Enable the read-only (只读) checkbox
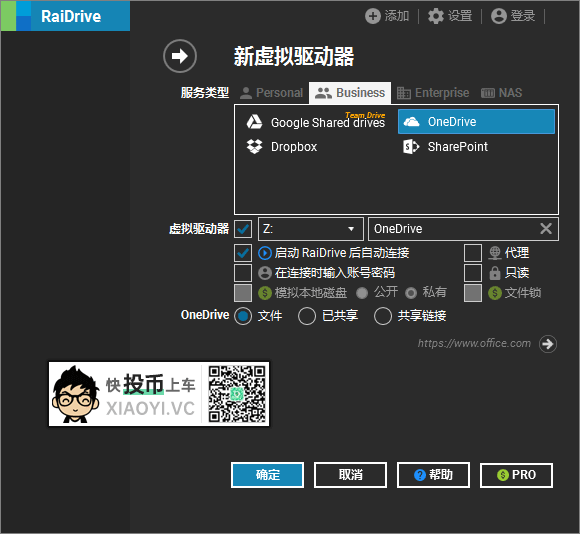This screenshot has width=580, height=534. click(x=473, y=273)
